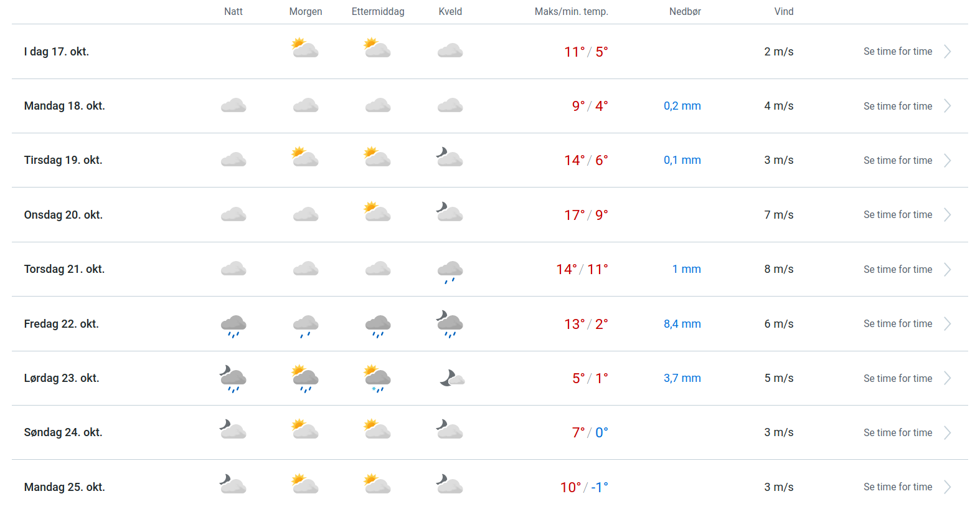Click Wednesday 20 Oct afternoon sun-cloud icon

pyautogui.click(x=377, y=212)
